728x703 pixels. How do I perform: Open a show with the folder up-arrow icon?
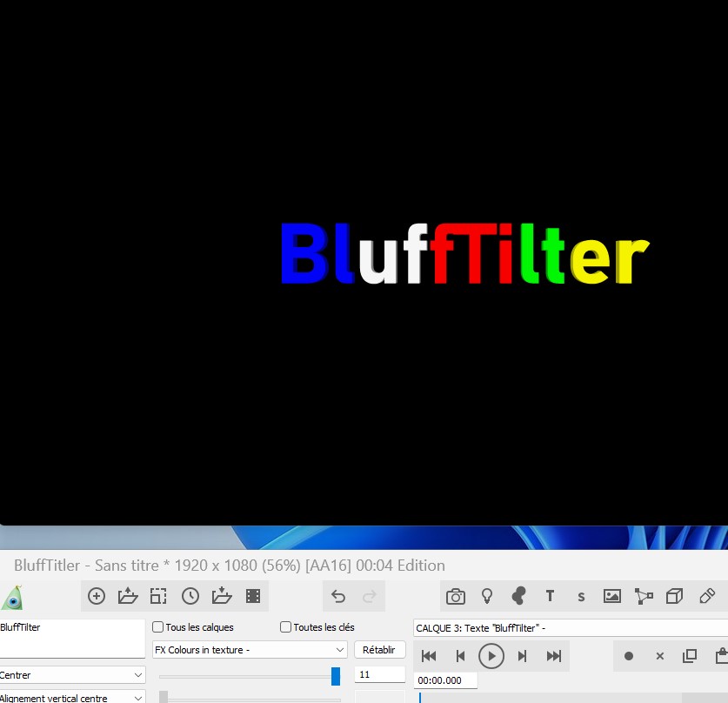pyautogui.click(x=128, y=596)
